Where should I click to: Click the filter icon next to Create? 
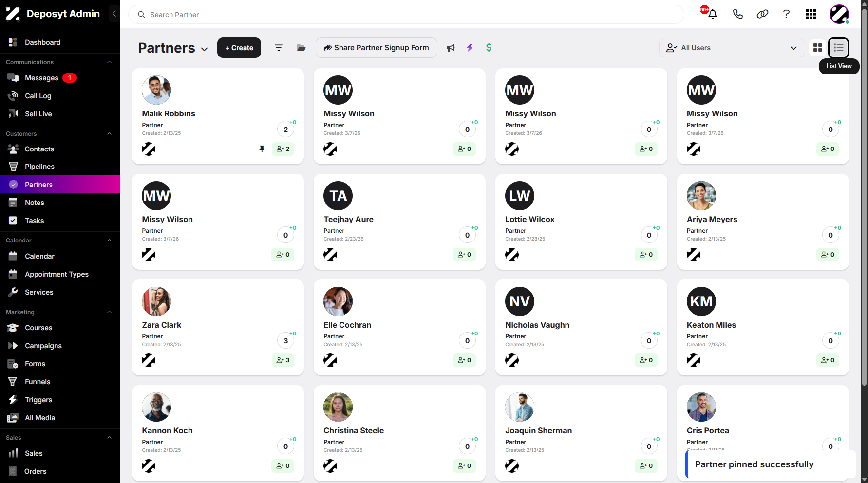click(279, 48)
